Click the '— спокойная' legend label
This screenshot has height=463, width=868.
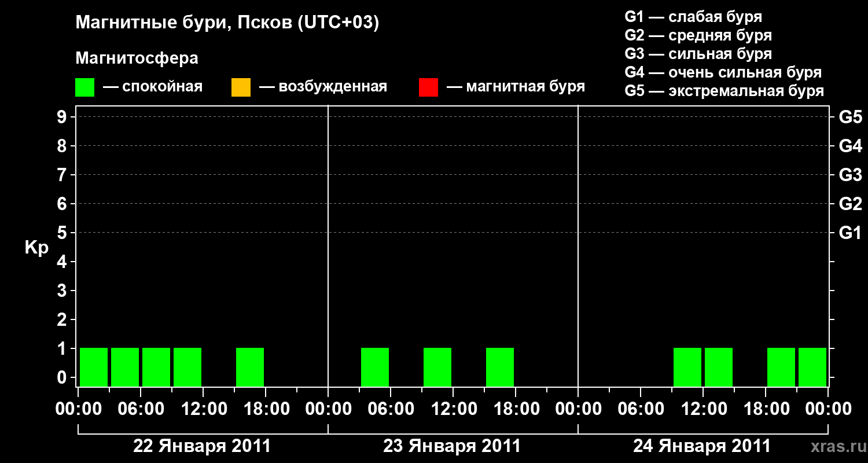pos(153,87)
